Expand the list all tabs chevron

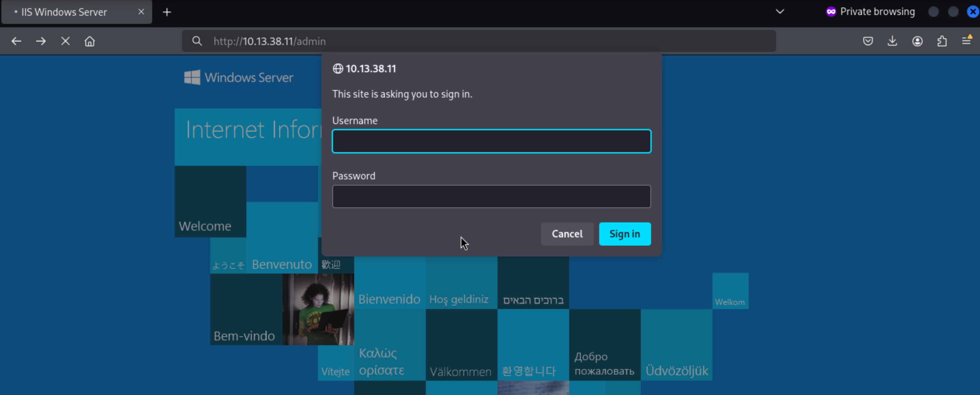(x=780, y=11)
